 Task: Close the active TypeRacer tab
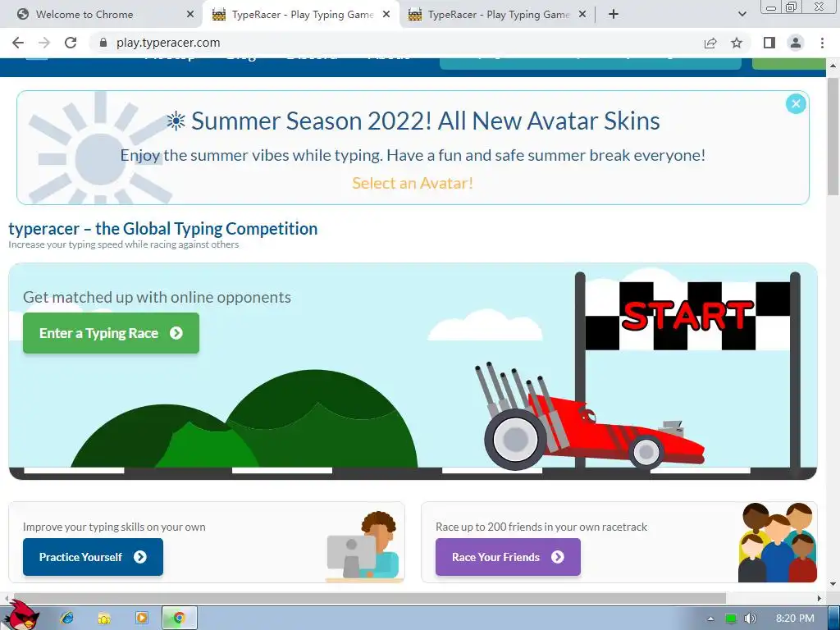pos(386,15)
